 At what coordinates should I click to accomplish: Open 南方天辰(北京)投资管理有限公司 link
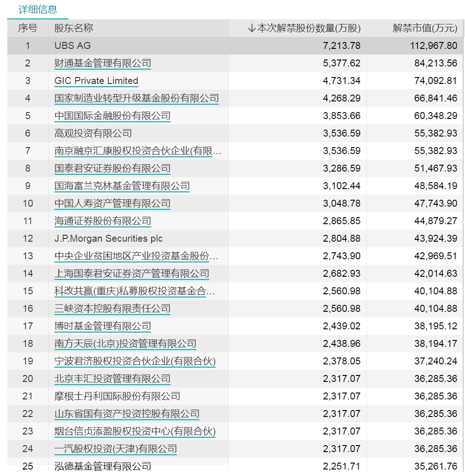(125, 344)
